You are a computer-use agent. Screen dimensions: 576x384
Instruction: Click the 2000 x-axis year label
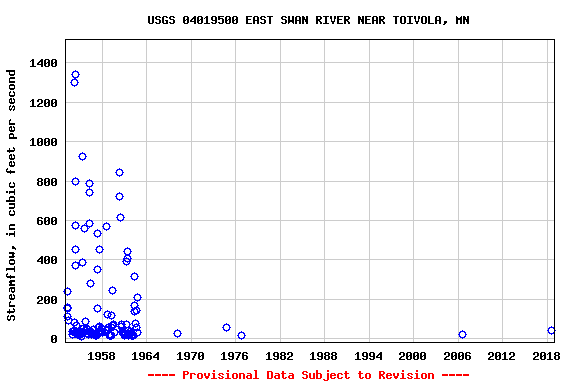tap(413, 356)
